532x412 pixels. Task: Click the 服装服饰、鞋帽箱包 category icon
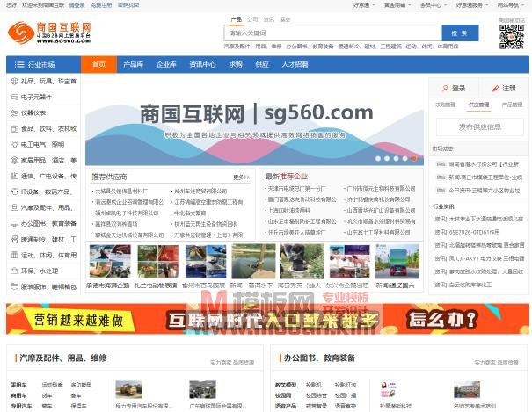click(14, 286)
